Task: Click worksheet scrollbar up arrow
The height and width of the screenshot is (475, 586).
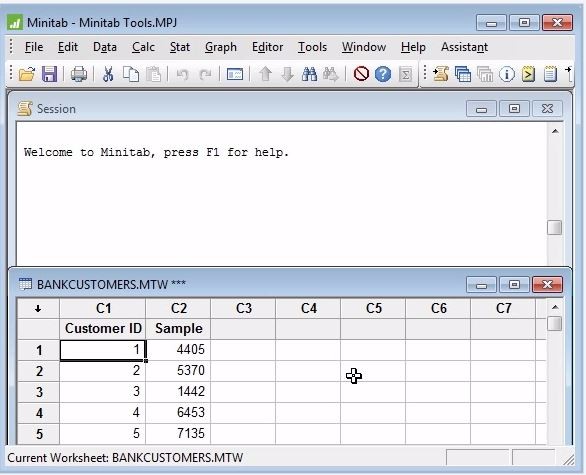Action: click(x=555, y=307)
